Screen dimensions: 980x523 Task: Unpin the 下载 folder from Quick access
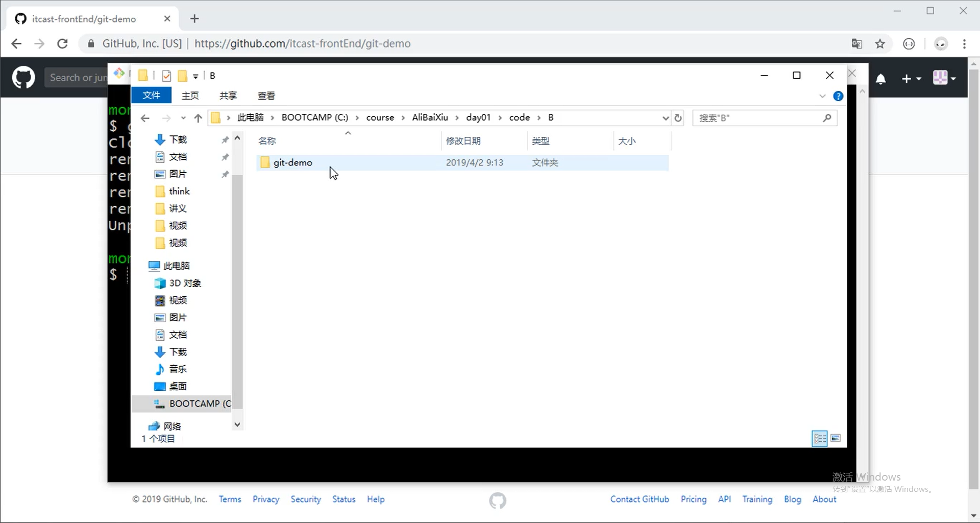pyautogui.click(x=225, y=139)
